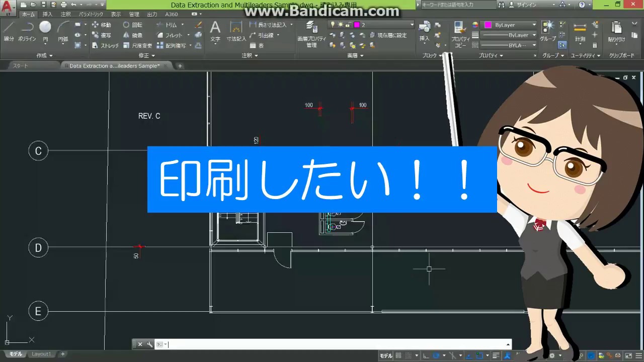The image size is (644, 362).
Task: Open 画層プロパティ管理 layer manager
Action: (x=311, y=33)
